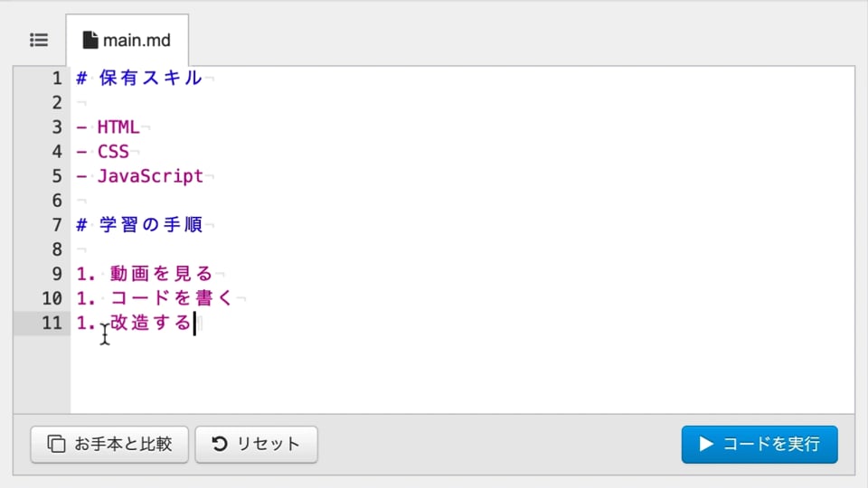
Task: Place cursor on the CSS list item
Action: [x=113, y=152]
